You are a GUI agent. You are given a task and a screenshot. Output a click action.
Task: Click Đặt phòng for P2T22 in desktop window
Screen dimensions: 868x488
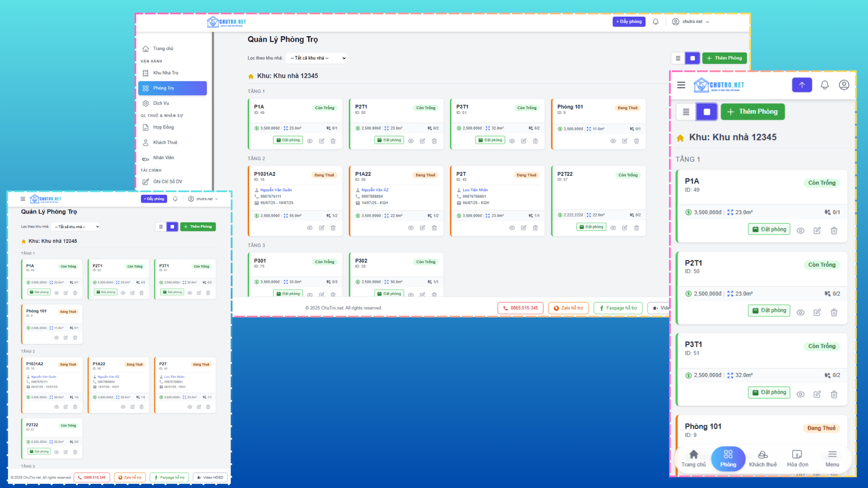click(x=591, y=227)
